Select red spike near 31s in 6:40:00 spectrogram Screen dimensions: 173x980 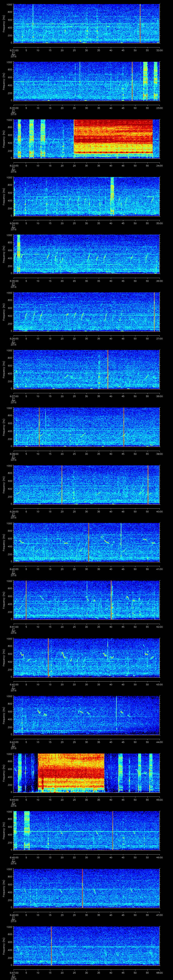click(x=89, y=542)
